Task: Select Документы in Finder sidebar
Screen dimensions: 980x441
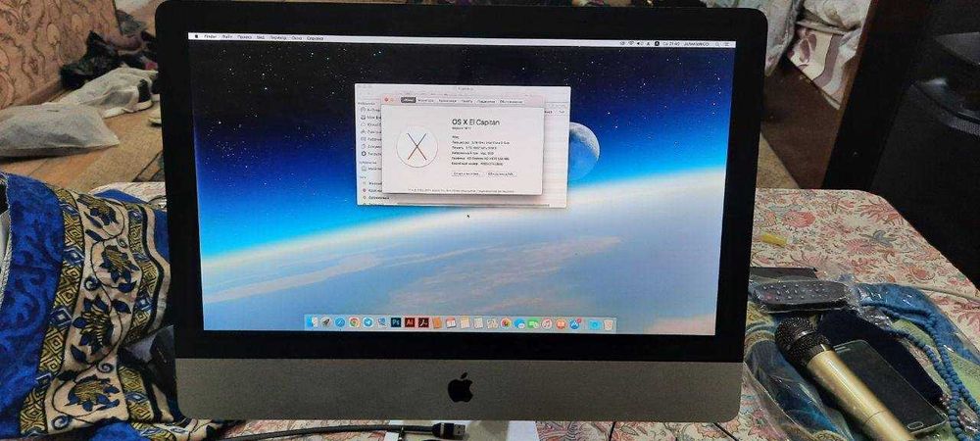Action: (371, 146)
